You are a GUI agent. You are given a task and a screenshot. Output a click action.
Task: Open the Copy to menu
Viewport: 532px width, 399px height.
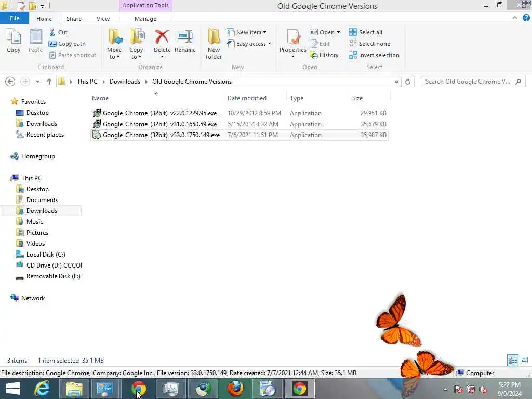coord(136,44)
